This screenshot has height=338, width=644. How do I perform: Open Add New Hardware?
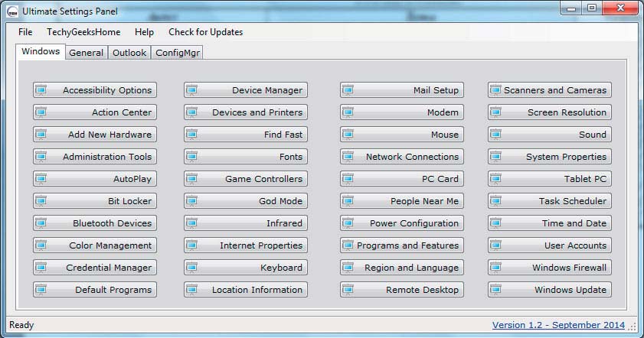click(95, 134)
